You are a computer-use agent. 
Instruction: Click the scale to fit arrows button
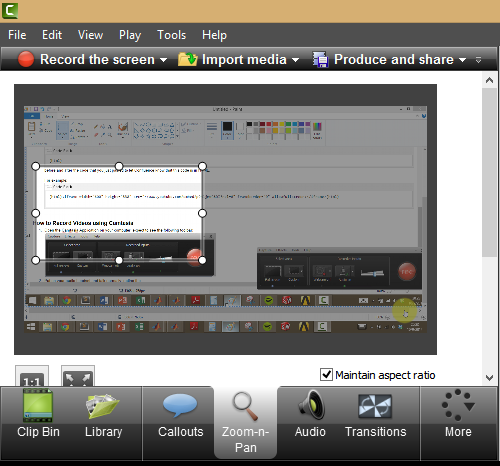[78, 377]
